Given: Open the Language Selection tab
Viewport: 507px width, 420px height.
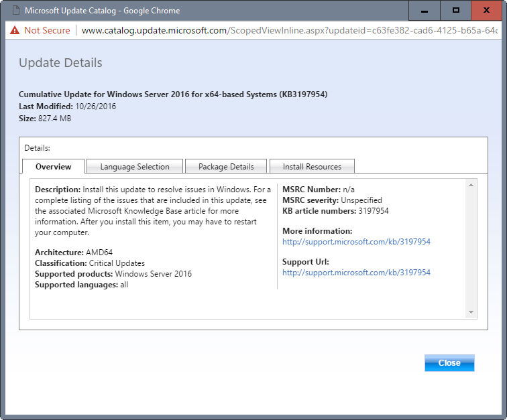Looking at the screenshot, I should pos(135,166).
